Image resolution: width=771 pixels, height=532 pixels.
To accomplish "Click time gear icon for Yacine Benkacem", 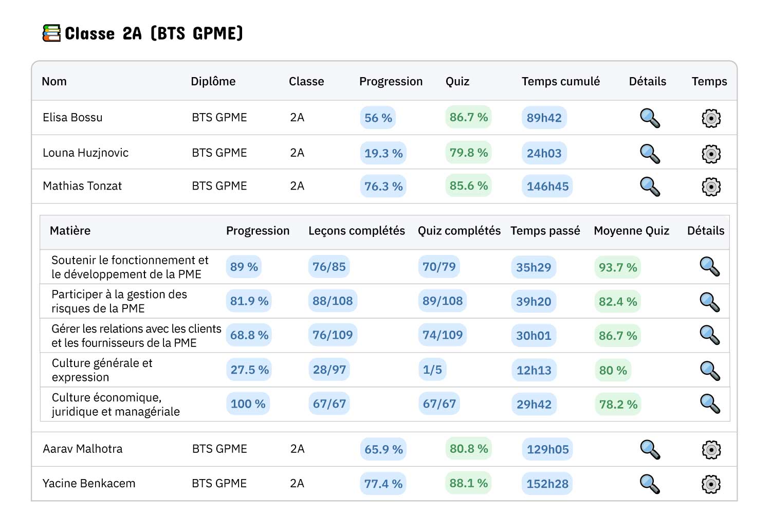I will tap(711, 484).
